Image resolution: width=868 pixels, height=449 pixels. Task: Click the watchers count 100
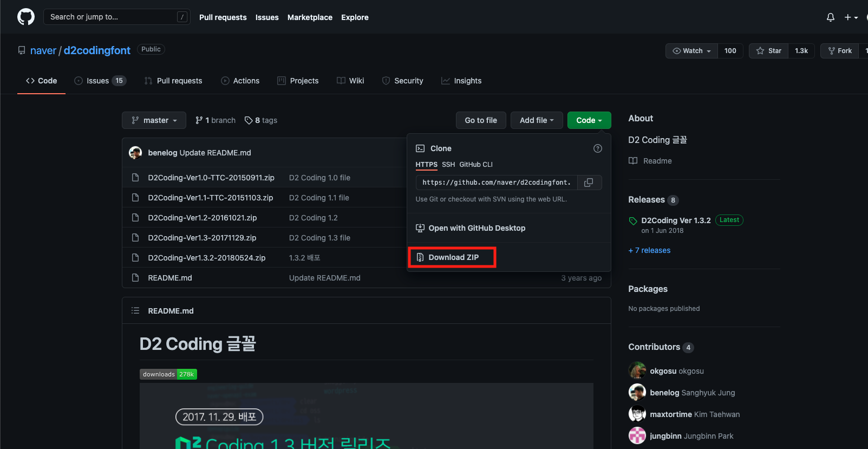730,51
